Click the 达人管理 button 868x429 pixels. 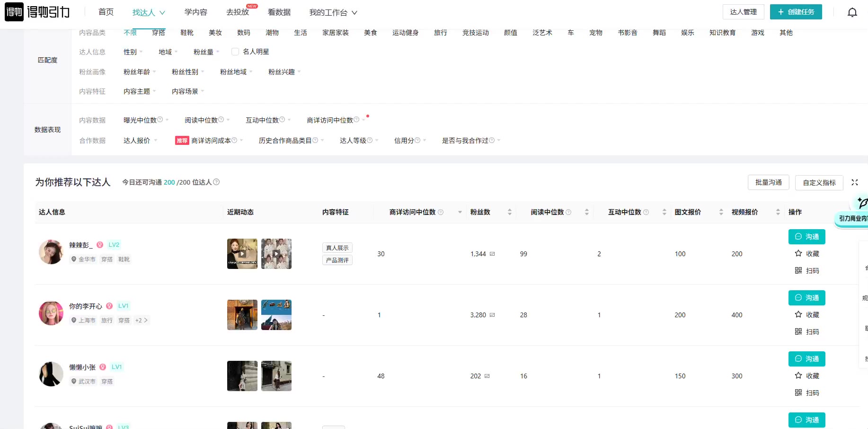click(744, 12)
